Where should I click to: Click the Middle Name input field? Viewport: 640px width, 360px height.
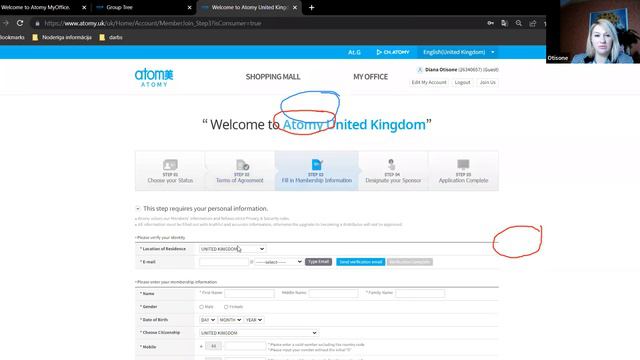(333, 293)
